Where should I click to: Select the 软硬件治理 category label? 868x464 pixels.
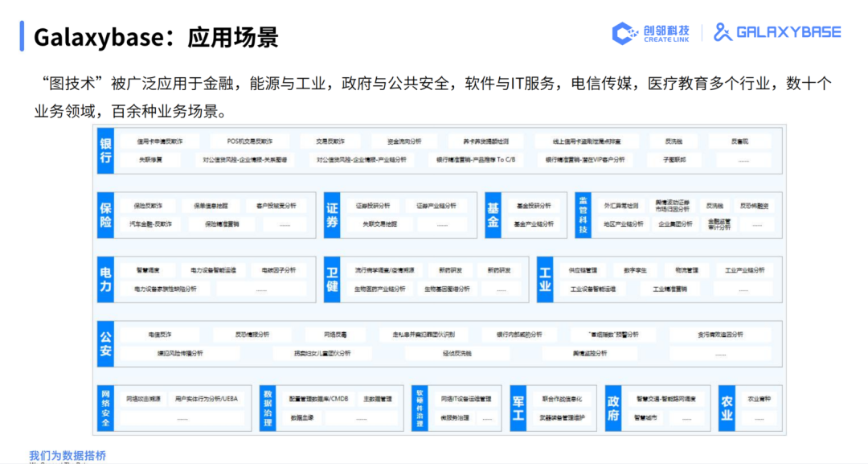tap(420, 409)
